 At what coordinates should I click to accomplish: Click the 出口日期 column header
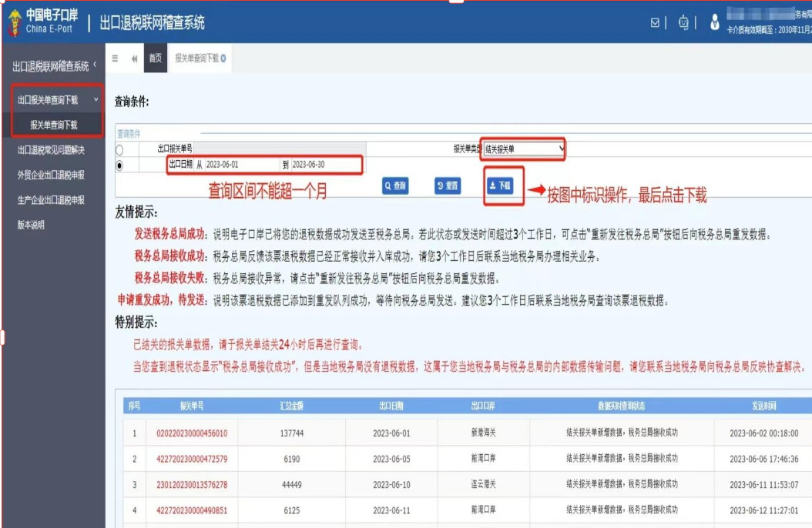[x=391, y=406]
